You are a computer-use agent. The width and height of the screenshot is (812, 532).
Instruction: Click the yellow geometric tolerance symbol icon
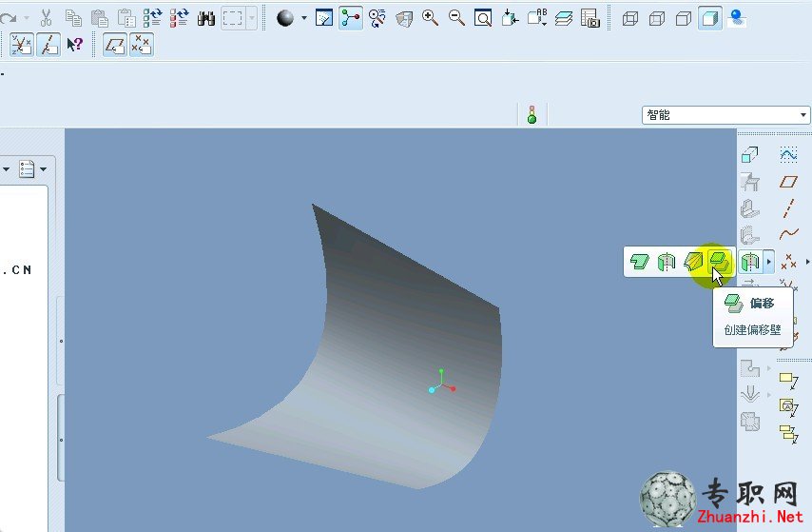tap(788, 407)
